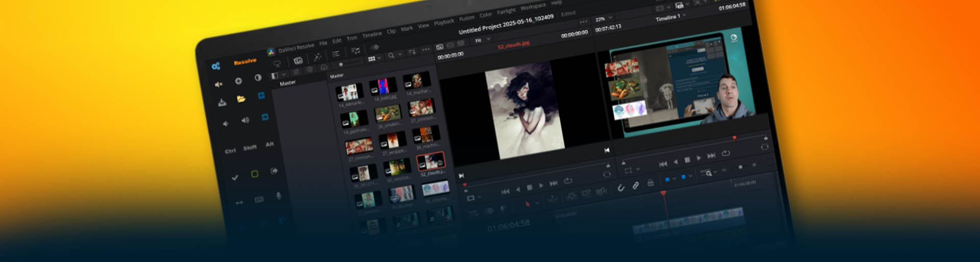Viewport: 980px width, 262px height.
Task: Click the checkmark icon in side panel
Action: [235, 178]
